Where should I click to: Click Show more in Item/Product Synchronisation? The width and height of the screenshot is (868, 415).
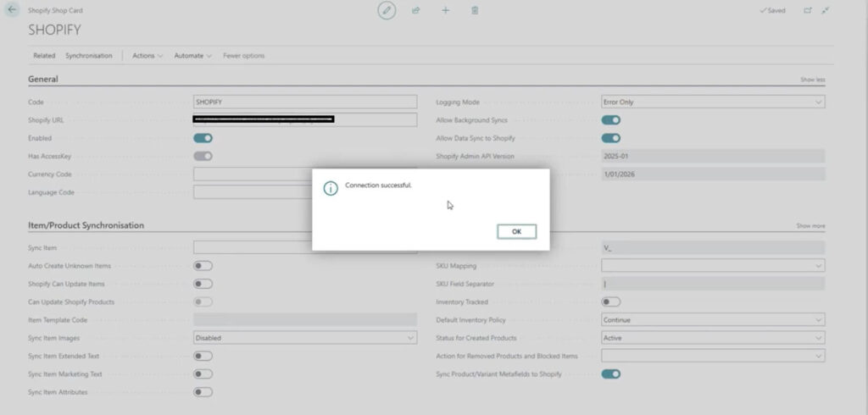pos(810,226)
